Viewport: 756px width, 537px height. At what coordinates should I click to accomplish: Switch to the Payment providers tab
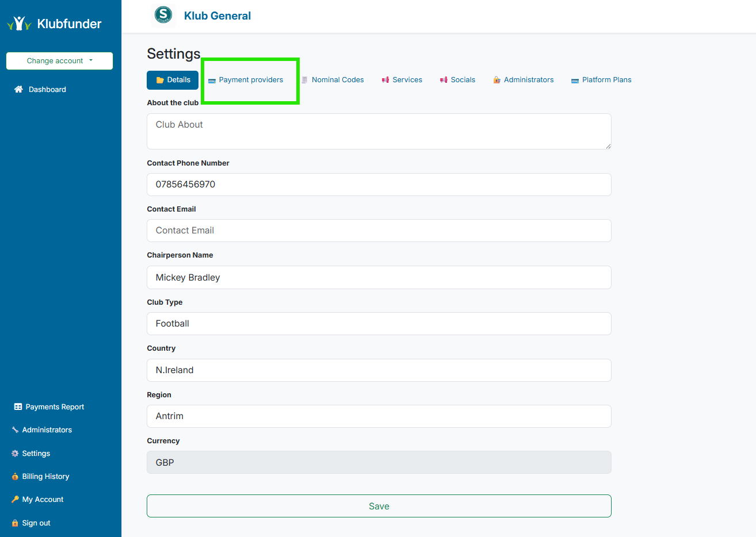pyautogui.click(x=250, y=79)
